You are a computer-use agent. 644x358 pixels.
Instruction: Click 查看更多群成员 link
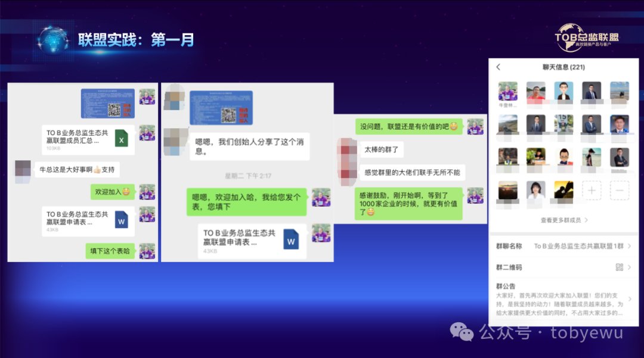pos(561,220)
